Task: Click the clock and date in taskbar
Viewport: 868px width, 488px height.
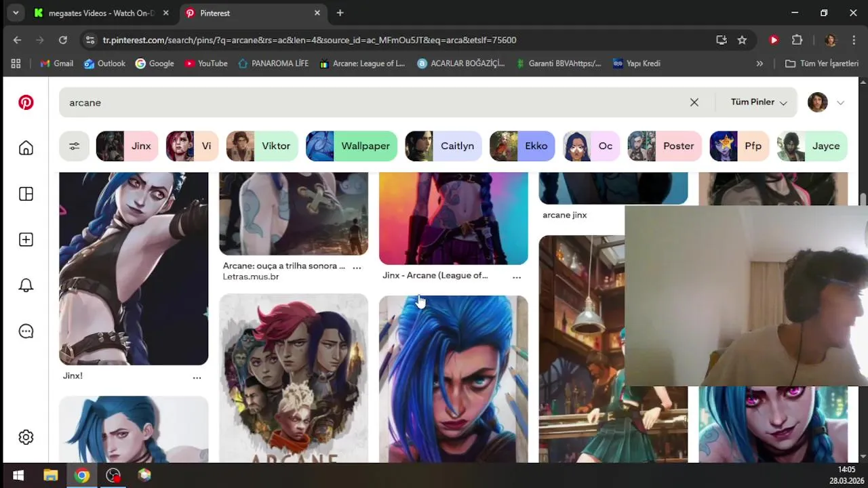Action: pos(846,475)
